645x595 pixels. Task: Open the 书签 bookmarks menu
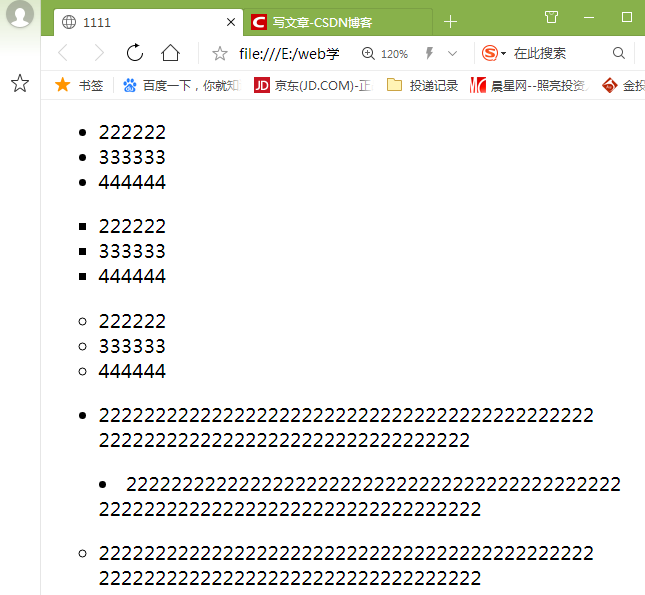click(x=79, y=85)
